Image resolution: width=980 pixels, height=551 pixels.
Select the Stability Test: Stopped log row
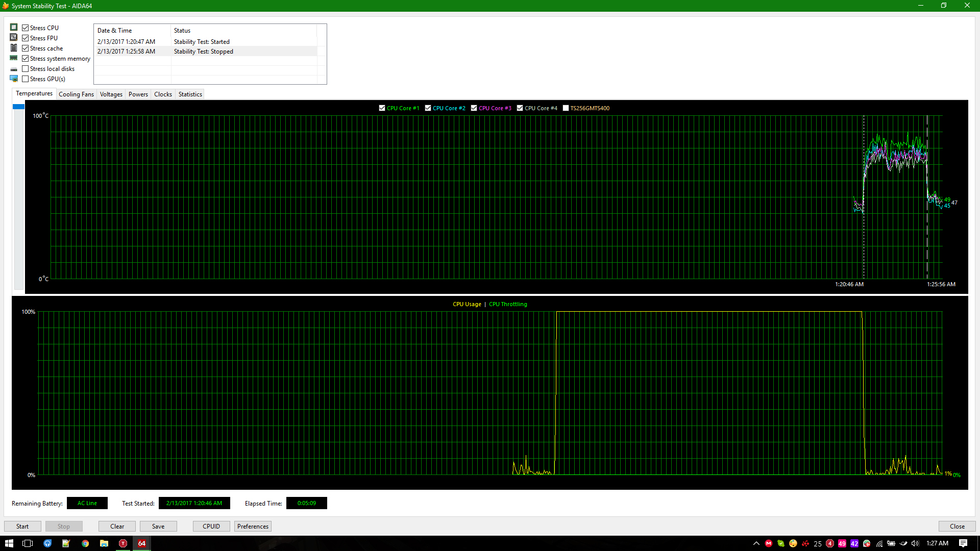206,52
